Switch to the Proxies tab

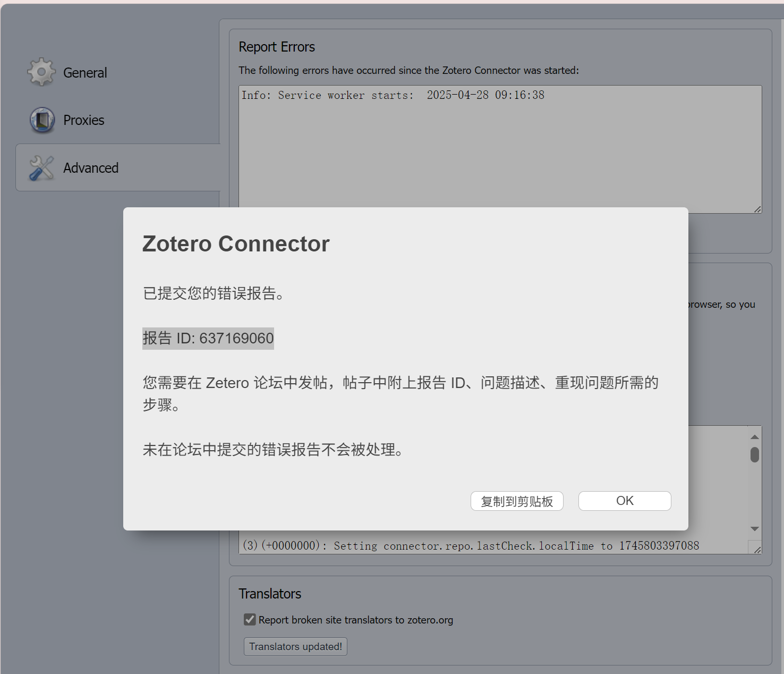click(x=83, y=120)
